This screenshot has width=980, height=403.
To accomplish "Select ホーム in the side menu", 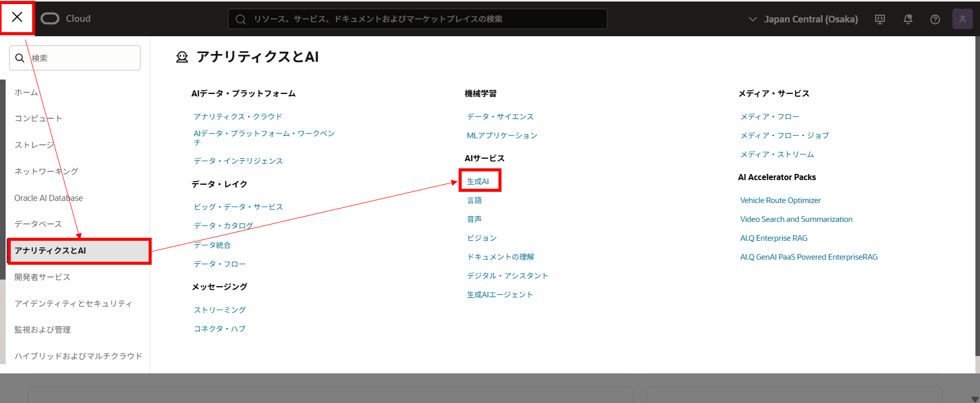I will (x=26, y=92).
